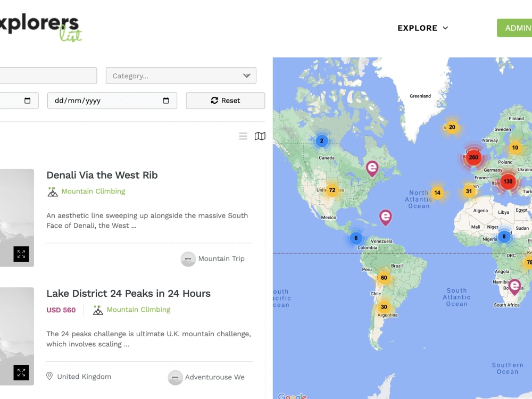Click the pink pin in the Caribbean
This screenshot has height=399, width=532.
click(385, 218)
